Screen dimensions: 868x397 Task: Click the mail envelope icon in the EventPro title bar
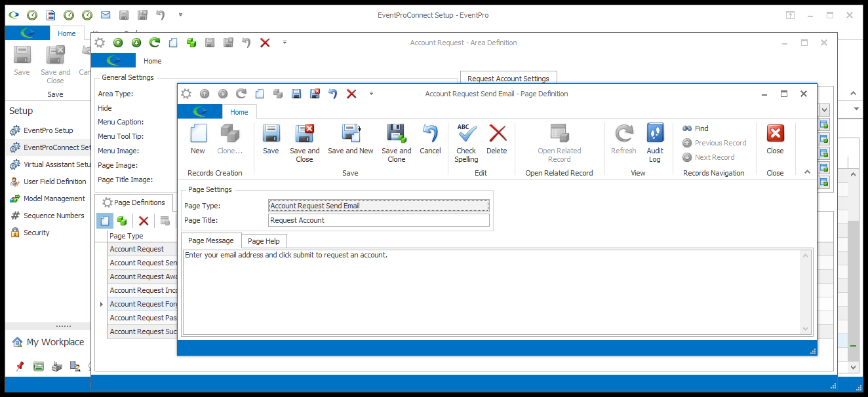tap(106, 15)
